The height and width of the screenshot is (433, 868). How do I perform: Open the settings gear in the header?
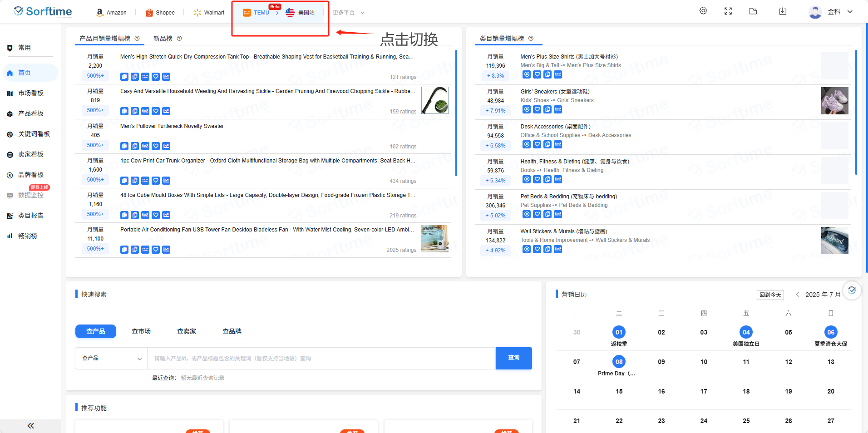coord(703,10)
